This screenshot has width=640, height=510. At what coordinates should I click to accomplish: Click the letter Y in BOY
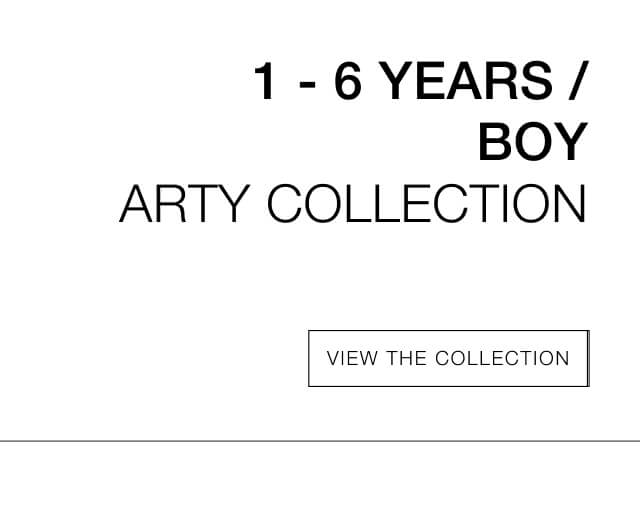[x=569, y=142]
